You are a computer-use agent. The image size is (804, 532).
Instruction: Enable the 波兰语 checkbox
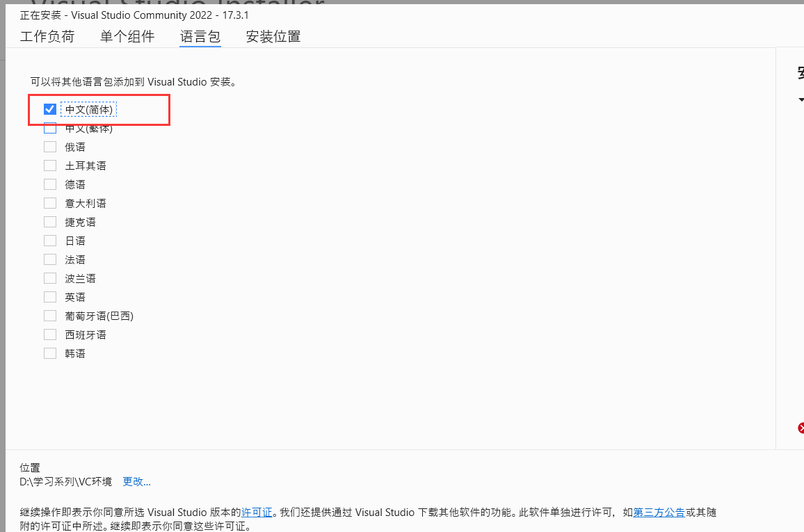(50, 278)
